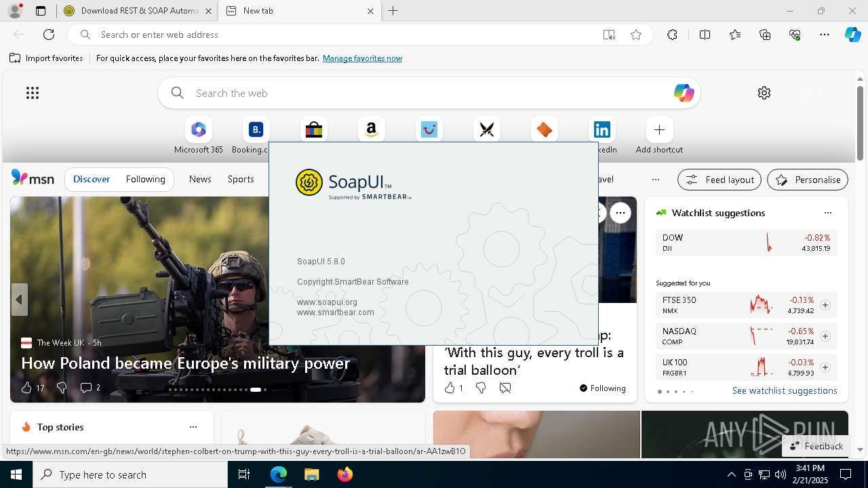
Task: Like the troll trial balloon story
Action: coord(449,388)
